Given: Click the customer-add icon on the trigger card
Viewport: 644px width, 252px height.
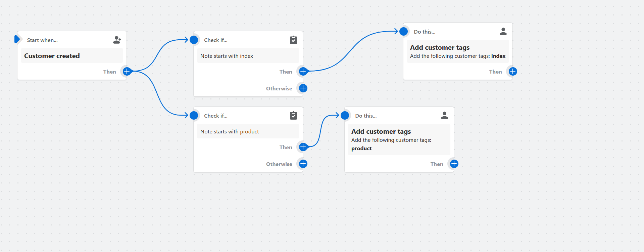Looking at the screenshot, I should 117,40.
